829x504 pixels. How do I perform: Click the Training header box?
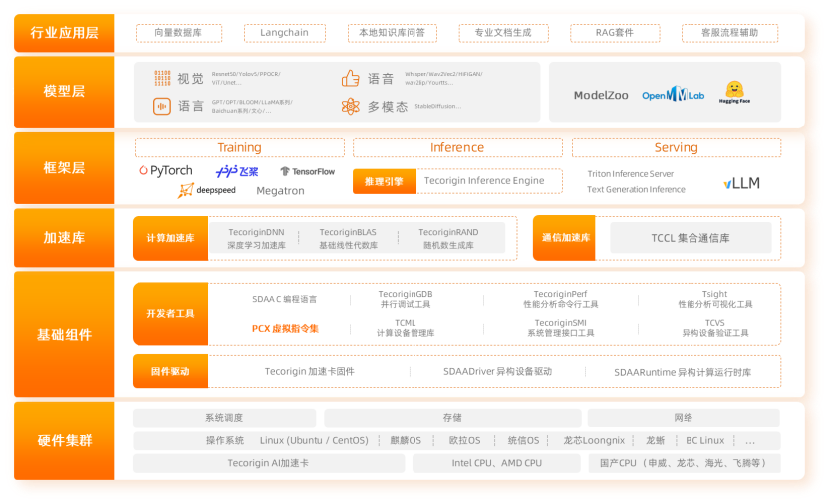239,148
